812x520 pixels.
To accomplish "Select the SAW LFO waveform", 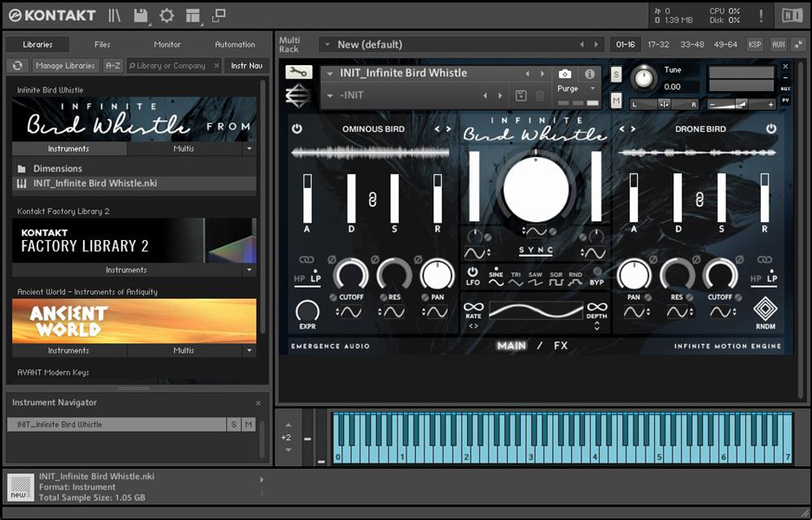I will pyautogui.click(x=535, y=279).
